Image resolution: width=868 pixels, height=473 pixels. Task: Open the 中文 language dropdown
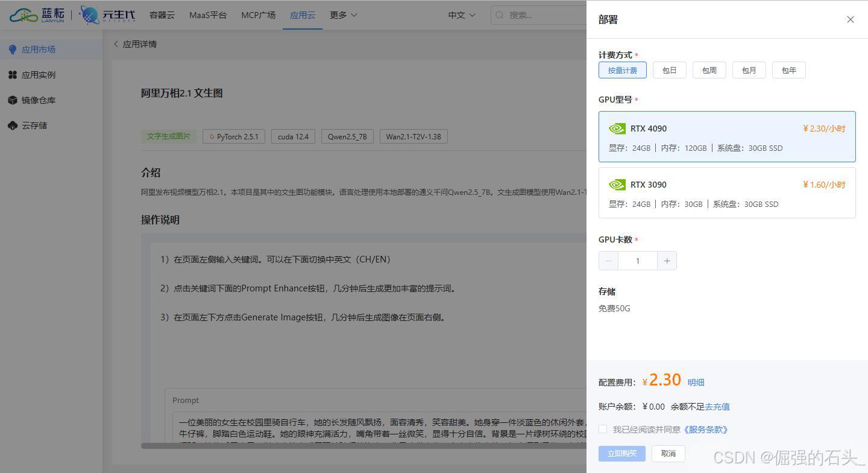click(x=462, y=15)
